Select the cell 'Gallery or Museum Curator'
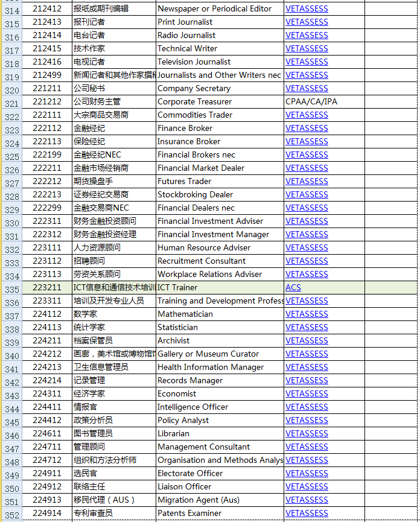Image resolution: width=420 pixels, height=522 pixels. (220, 354)
